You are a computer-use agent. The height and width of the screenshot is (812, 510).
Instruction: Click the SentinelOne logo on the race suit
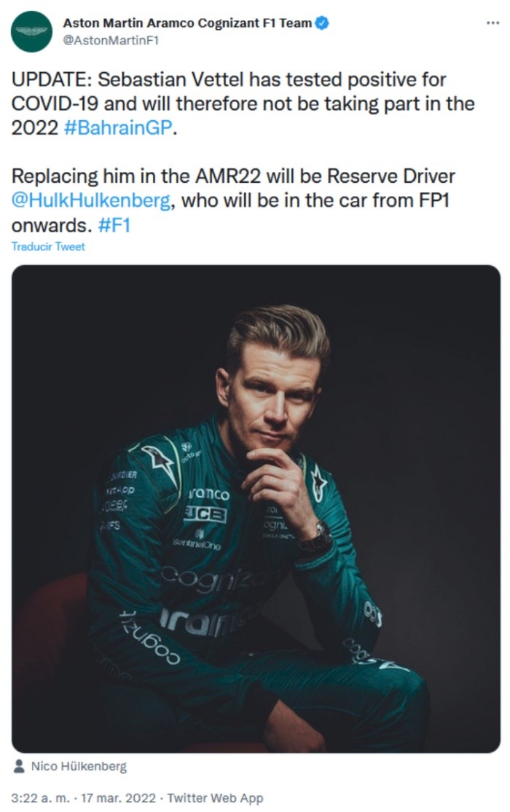click(196, 540)
